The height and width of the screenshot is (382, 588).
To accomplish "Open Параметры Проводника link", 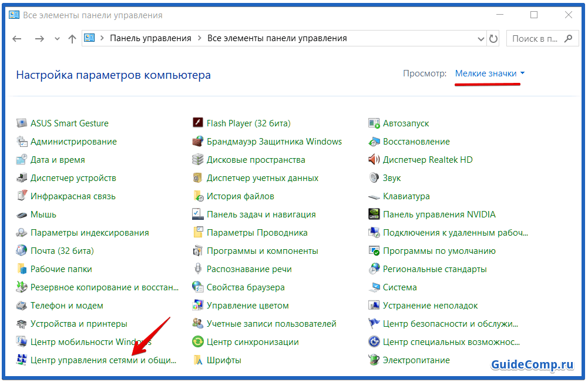I will 257,233.
